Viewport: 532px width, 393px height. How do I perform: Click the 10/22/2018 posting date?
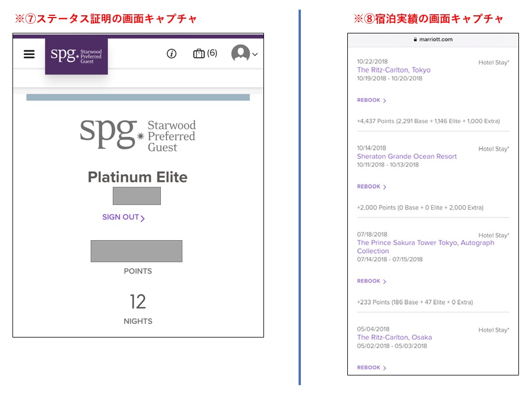(372, 62)
